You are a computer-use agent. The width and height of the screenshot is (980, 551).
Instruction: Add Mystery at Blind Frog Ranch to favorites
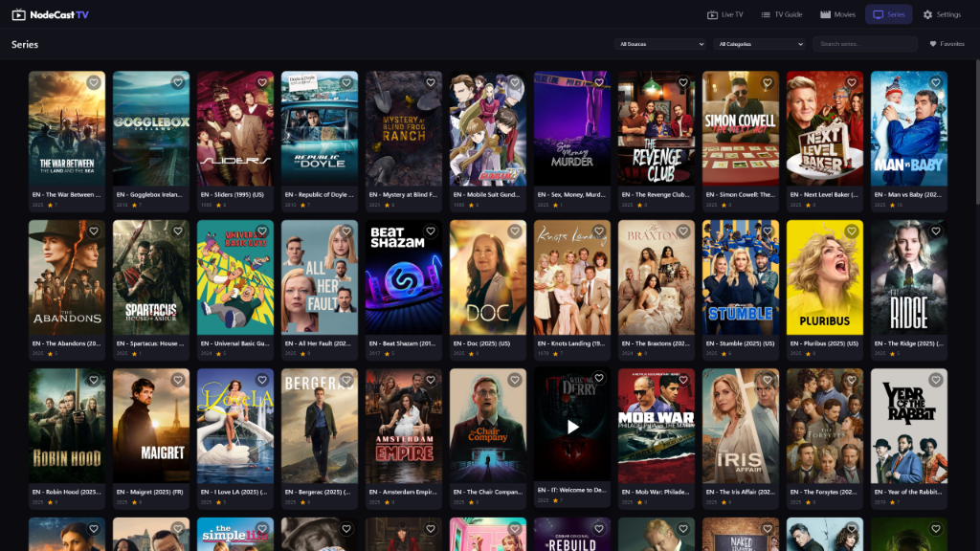pyautogui.click(x=431, y=82)
